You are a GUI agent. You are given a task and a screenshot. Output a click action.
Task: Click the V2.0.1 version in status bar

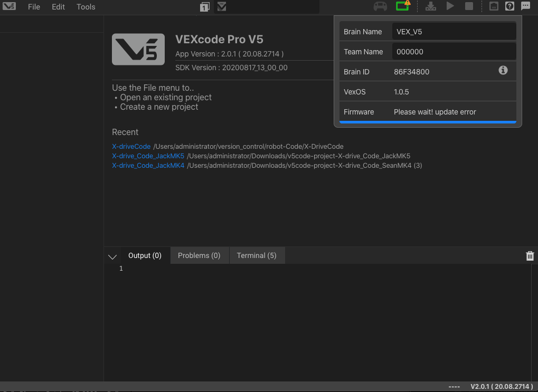pyautogui.click(x=501, y=387)
